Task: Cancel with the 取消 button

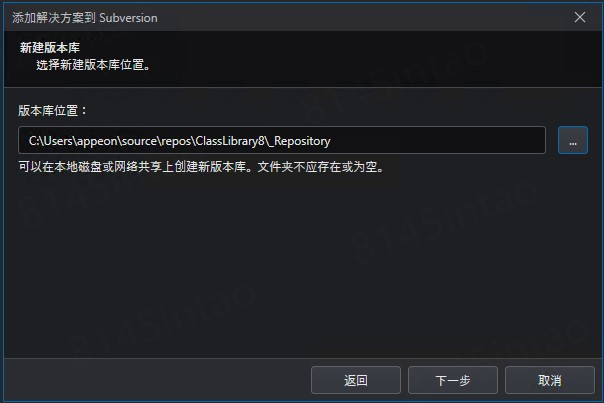Action: (x=550, y=380)
